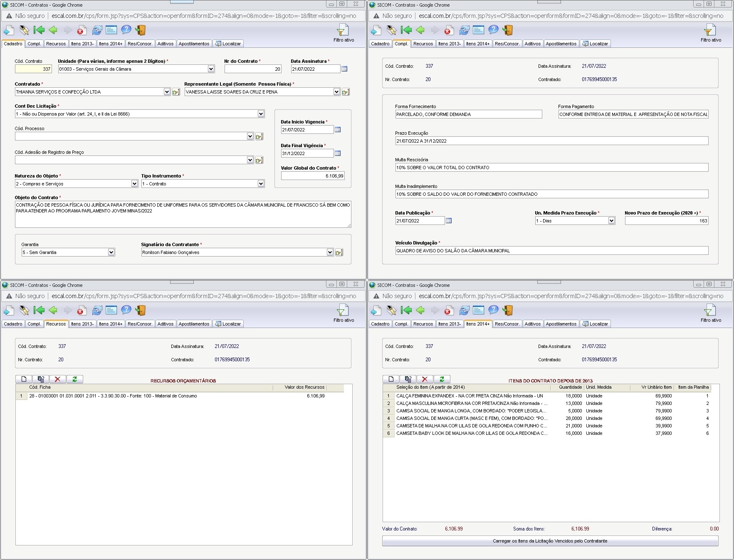Select the CAMISA SOCIAL DE MANGA LONGA row
This screenshot has height=560, width=734.
click(471, 411)
